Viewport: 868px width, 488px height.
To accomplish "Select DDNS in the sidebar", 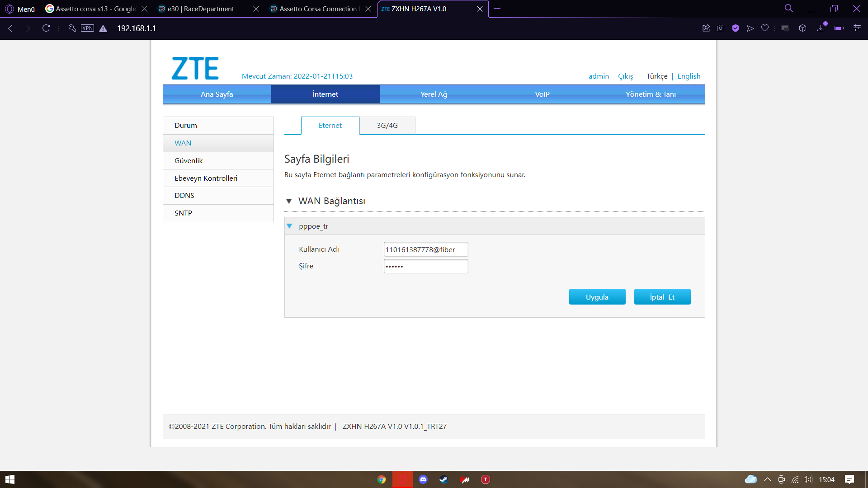I will (218, 195).
